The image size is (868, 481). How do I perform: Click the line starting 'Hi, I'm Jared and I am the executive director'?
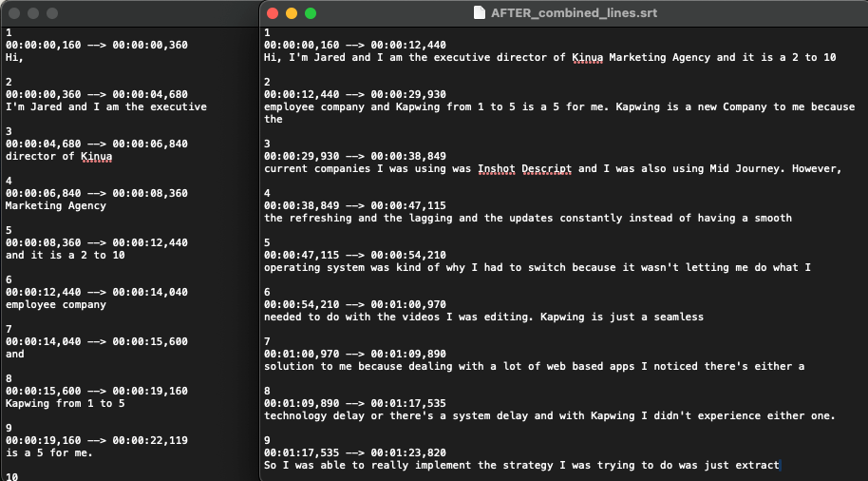click(x=550, y=57)
